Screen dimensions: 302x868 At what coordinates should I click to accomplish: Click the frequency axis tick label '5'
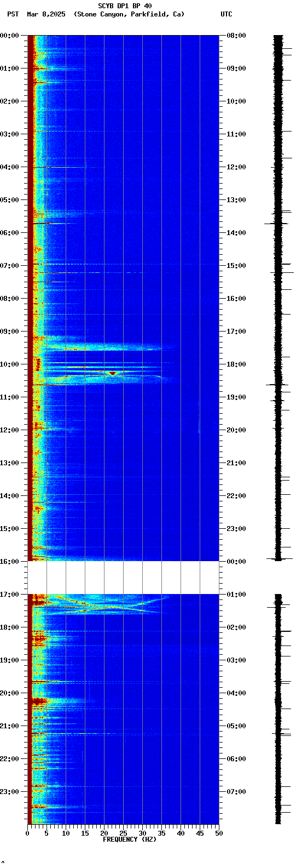tap(47, 833)
